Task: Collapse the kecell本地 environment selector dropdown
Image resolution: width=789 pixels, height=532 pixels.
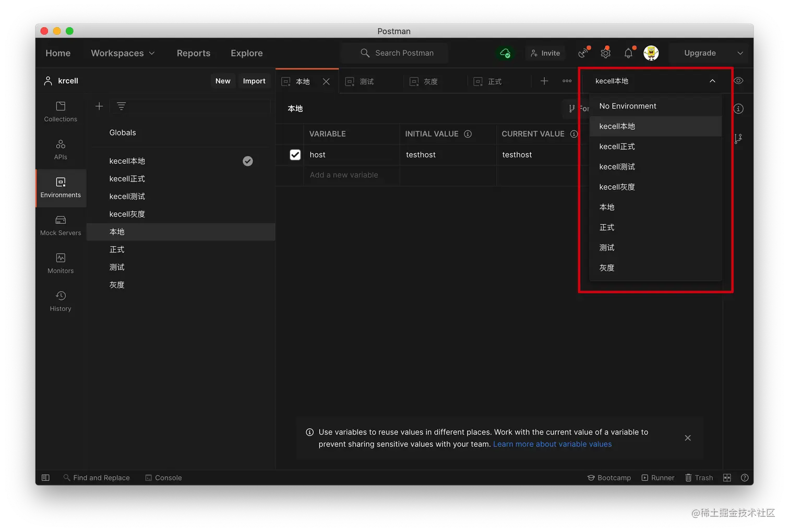Action: tap(712, 81)
